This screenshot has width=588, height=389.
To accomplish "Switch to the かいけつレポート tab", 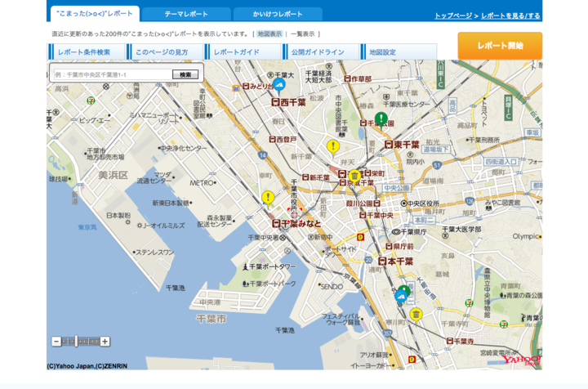I will tap(278, 14).
